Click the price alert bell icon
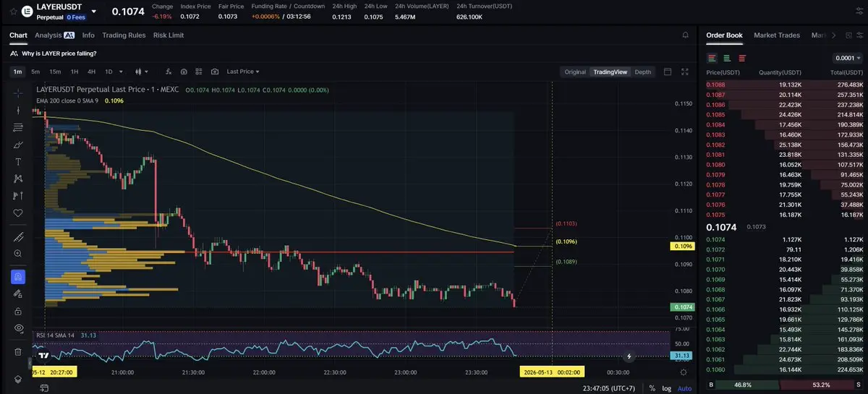Image resolution: width=868 pixels, height=394 pixels. 685,35
